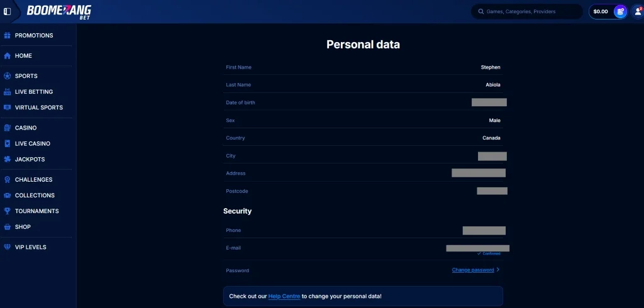Select the first name value Stephen

(491, 67)
